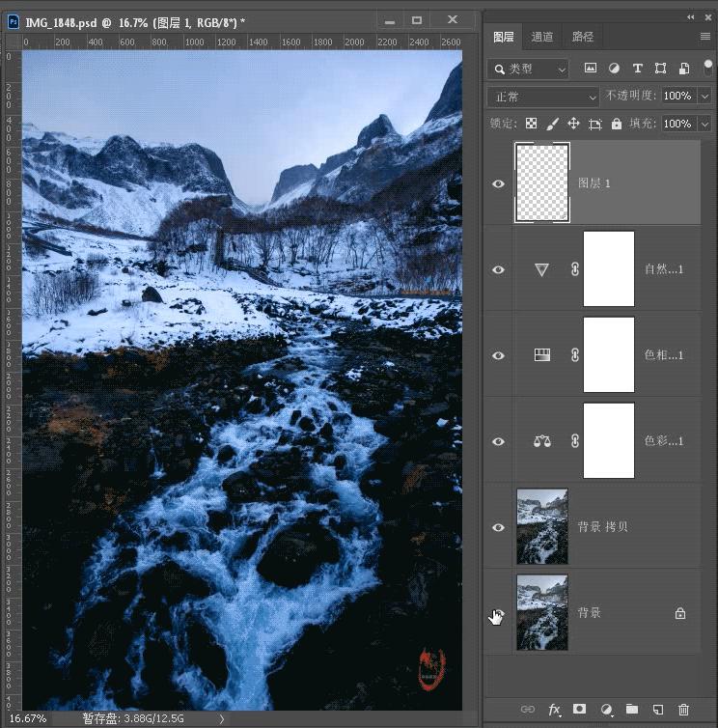Lock transparent pixels icon
Screen dimensions: 718x728
click(x=531, y=124)
